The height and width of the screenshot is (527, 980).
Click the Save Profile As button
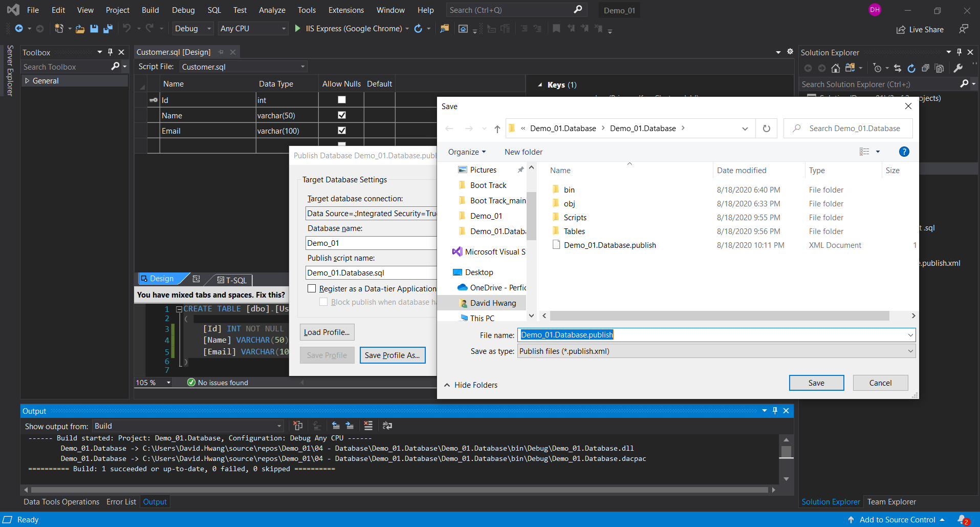[x=392, y=355]
